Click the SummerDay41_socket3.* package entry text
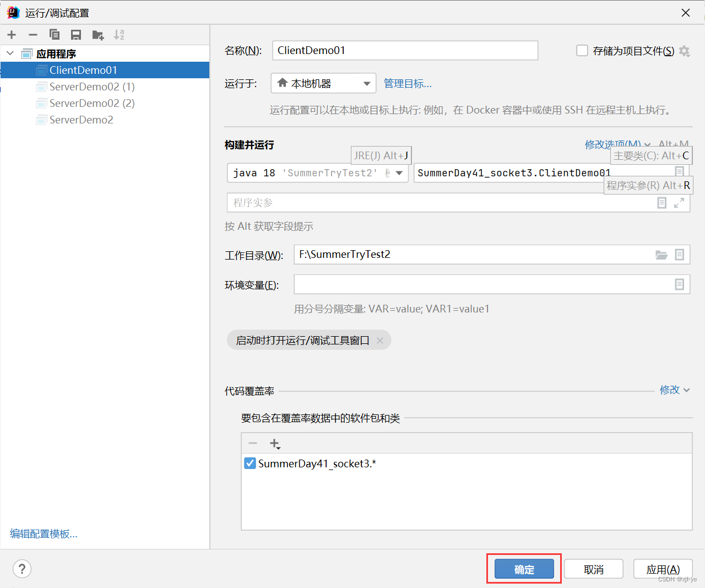 (317, 463)
